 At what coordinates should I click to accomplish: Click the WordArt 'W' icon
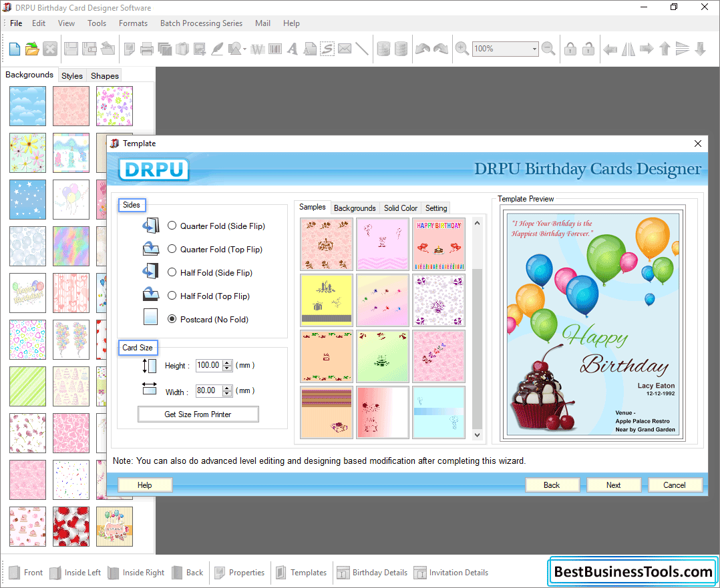[x=258, y=49]
